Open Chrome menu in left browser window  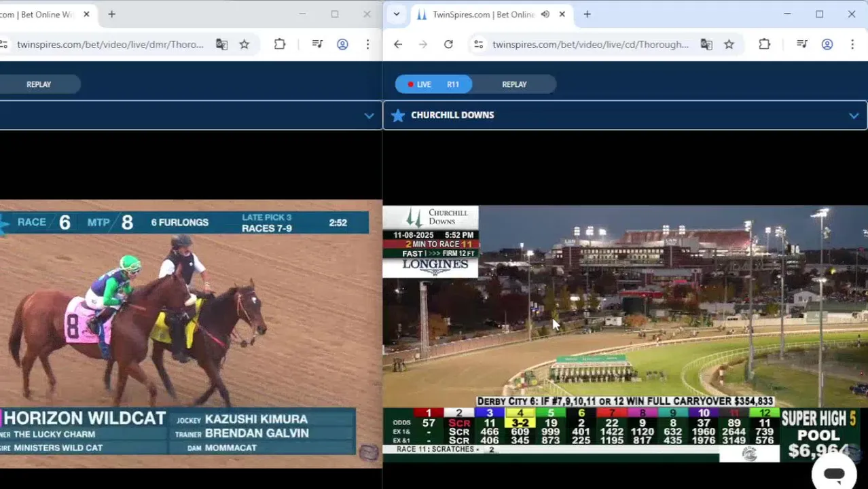point(367,44)
